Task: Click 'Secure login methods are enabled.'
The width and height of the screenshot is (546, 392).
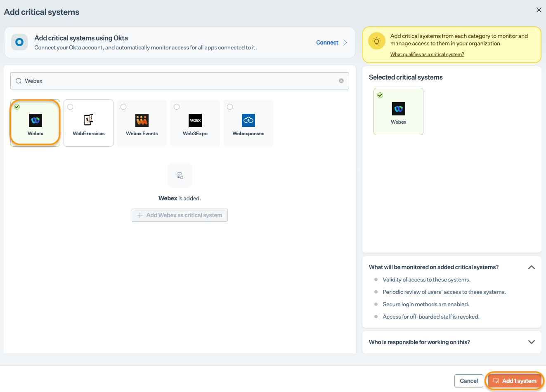Action: pos(426,304)
